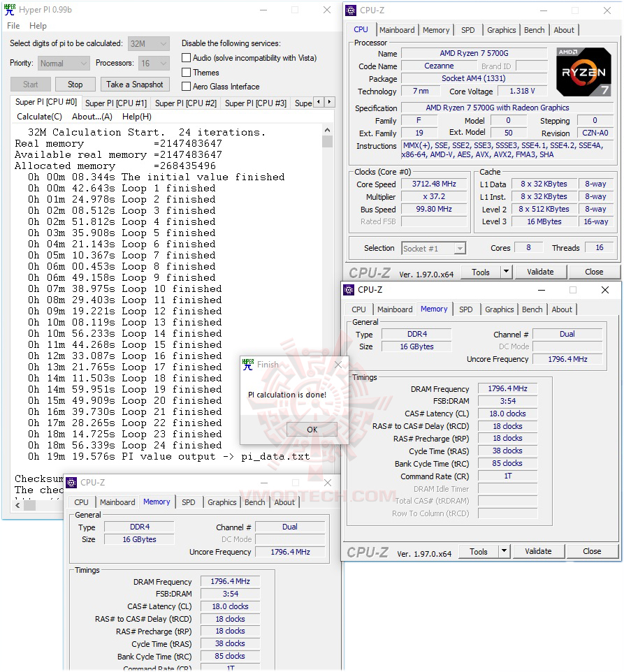The height and width of the screenshot is (672, 624).
Task: Open the Graphics tab in the bottom-left CPU-Z window
Action: [222, 502]
